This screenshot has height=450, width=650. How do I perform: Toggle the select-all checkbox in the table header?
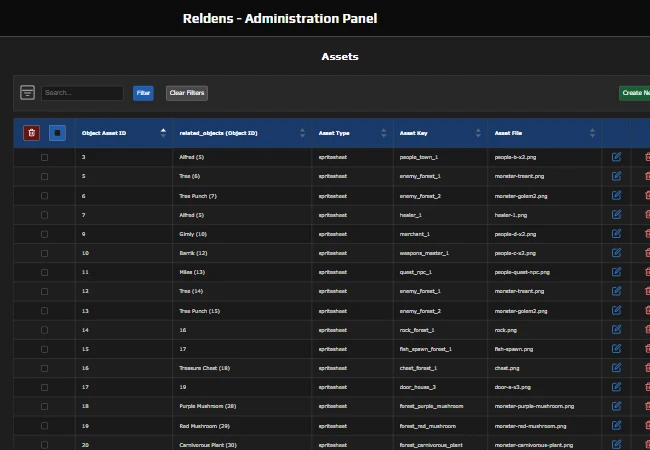(x=57, y=133)
